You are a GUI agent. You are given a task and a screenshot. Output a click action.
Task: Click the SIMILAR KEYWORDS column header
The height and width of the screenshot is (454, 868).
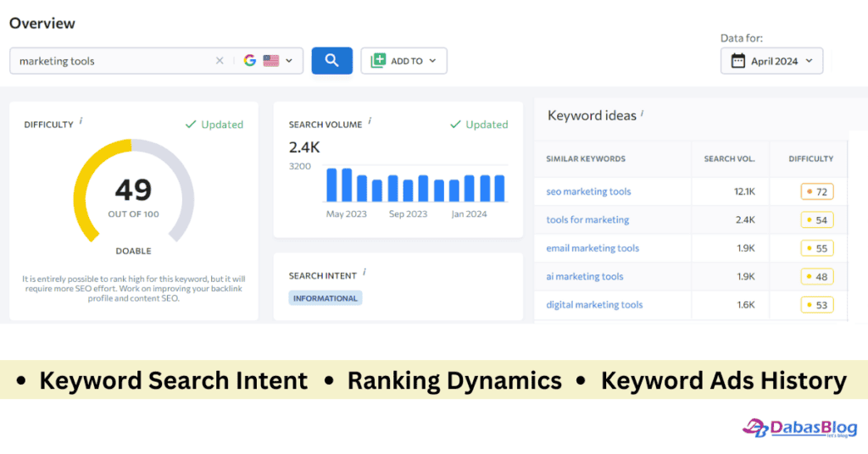[x=586, y=158]
